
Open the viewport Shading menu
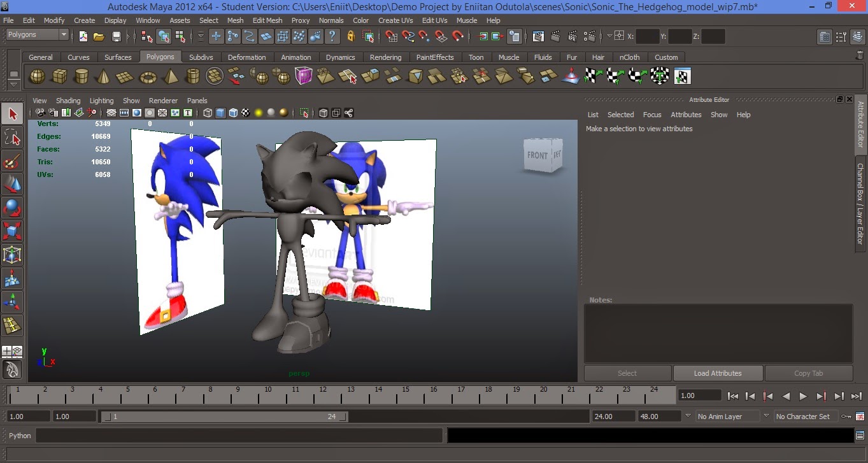[68, 101]
